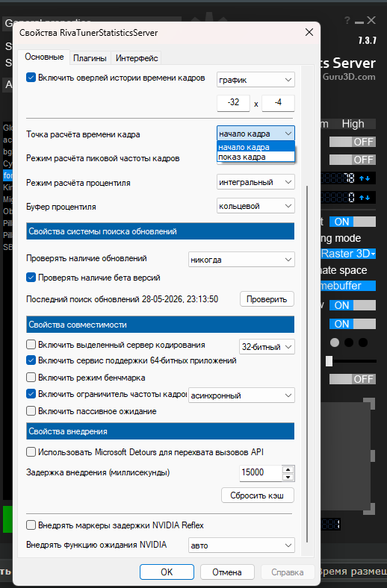The height and width of the screenshot is (588, 387).
Task: Collapse the начало кадра combo box
Action: [x=256, y=134]
